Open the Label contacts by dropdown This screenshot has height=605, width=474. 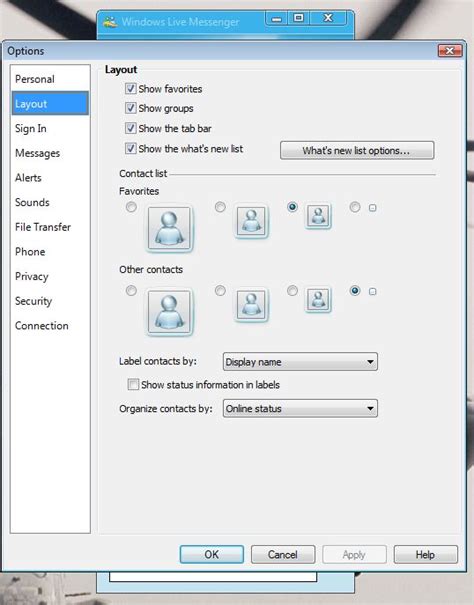pos(300,362)
